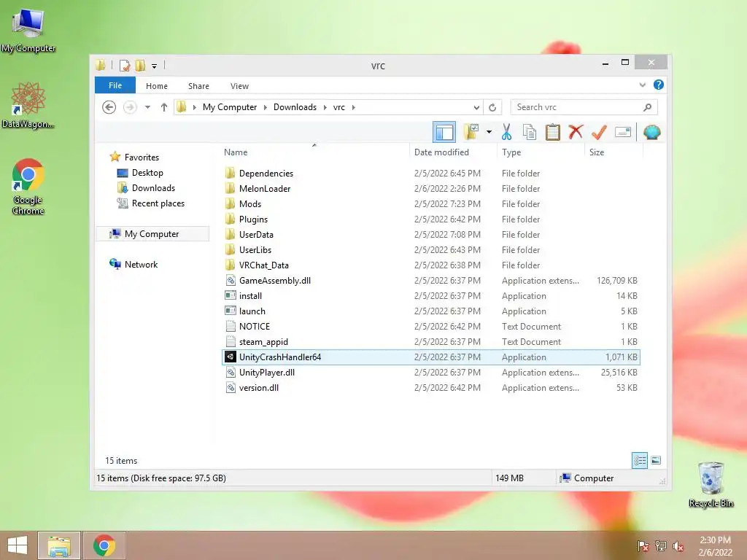
Task: Click the muted volume tray icon
Action: click(678, 545)
